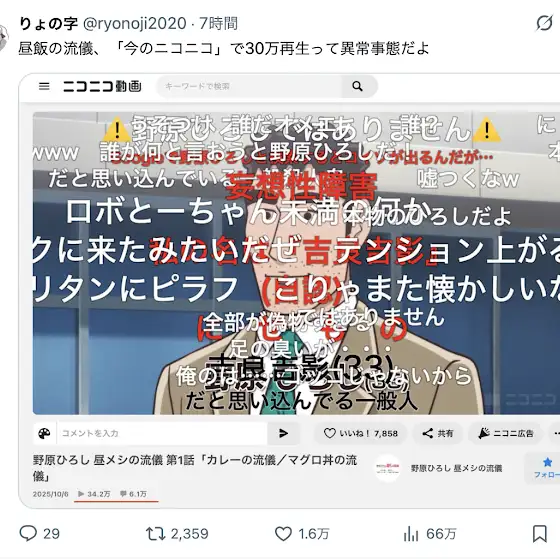
Task: Follow the 野原ひろし 昼メシの流儀 channel
Action: click(x=546, y=468)
